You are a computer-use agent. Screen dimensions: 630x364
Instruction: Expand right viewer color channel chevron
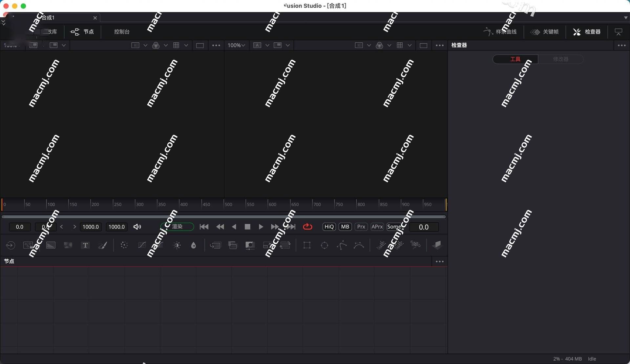(389, 45)
